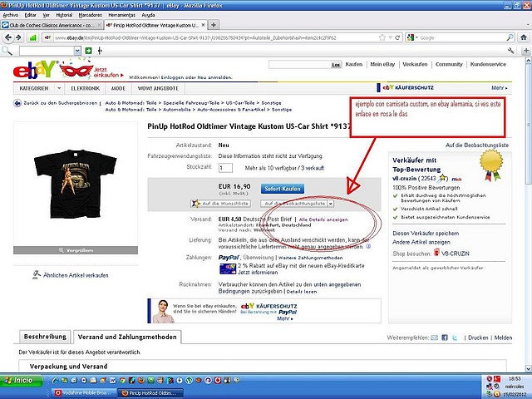Click Auf die Wunschliste button

click(221, 204)
